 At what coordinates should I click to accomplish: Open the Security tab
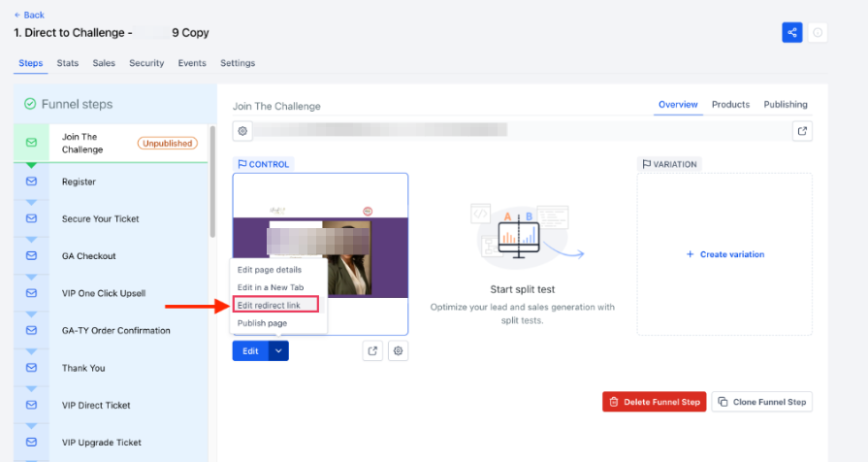click(x=146, y=63)
